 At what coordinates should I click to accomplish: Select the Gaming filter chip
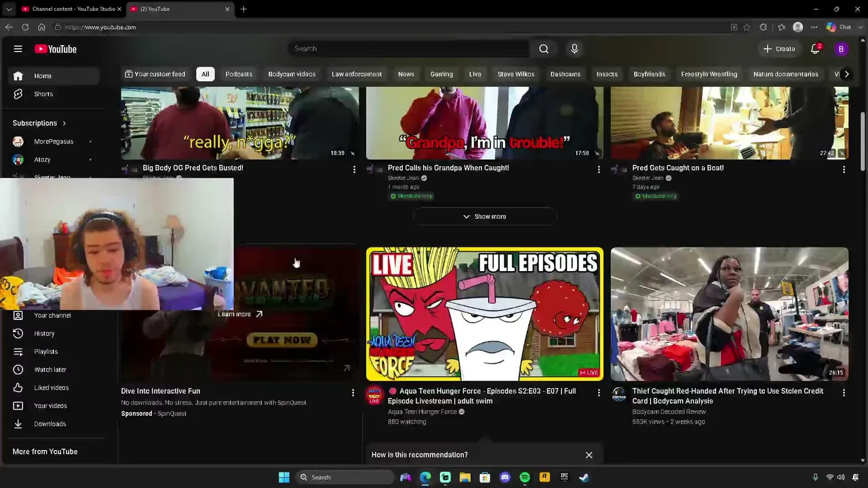[x=441, y=74]
